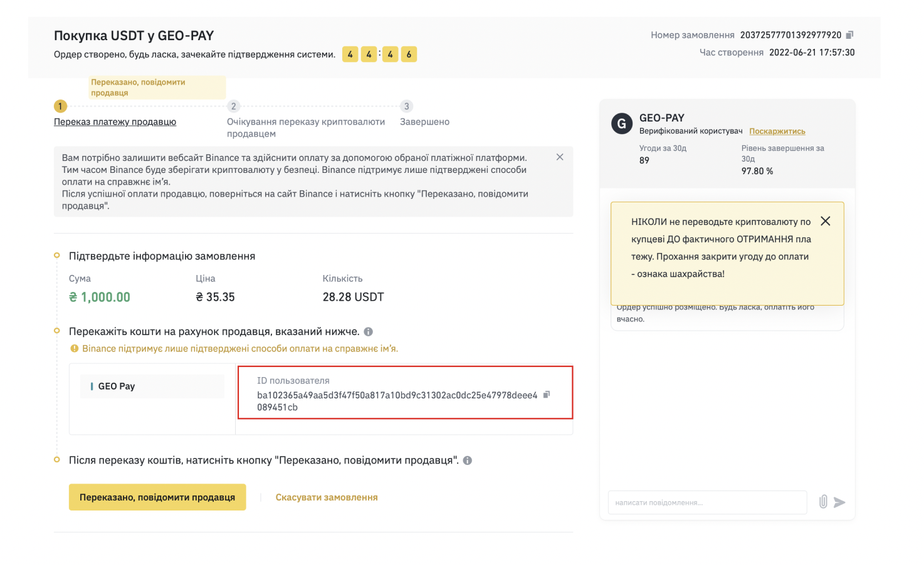
Task: Click 'Переказано, повідомити продавця' yellow button
Action: 157,497
